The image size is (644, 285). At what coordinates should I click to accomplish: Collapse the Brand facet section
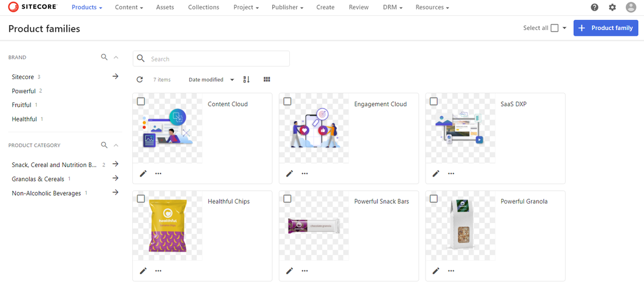point(116,57)
